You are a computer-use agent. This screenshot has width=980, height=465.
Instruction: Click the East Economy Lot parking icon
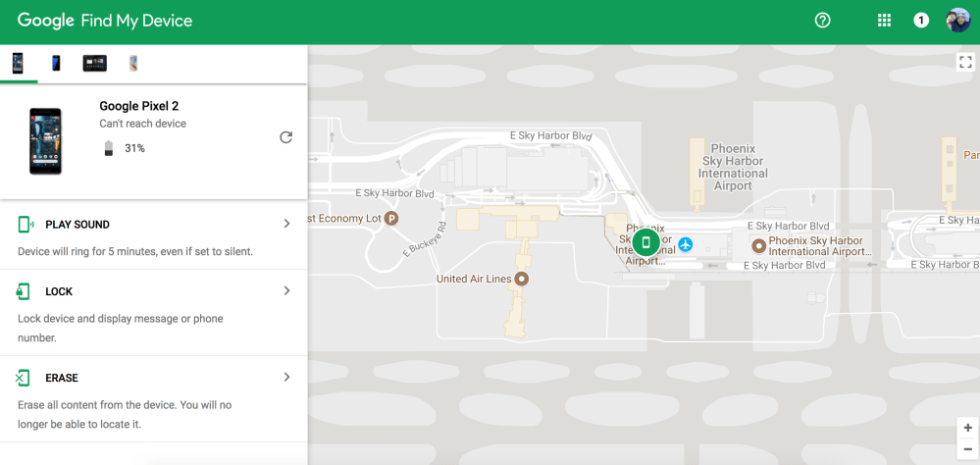pyautogui.click(x=391, y=219)
